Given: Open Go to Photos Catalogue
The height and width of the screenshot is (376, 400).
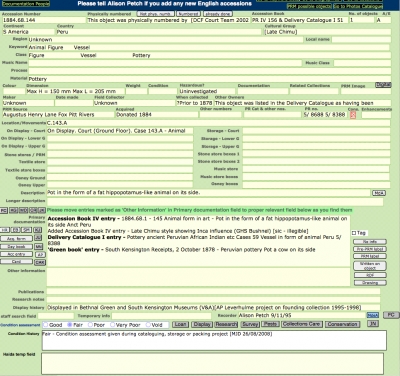Looking at the screenshot, I should pyautogui.click(x=358, y=6).
